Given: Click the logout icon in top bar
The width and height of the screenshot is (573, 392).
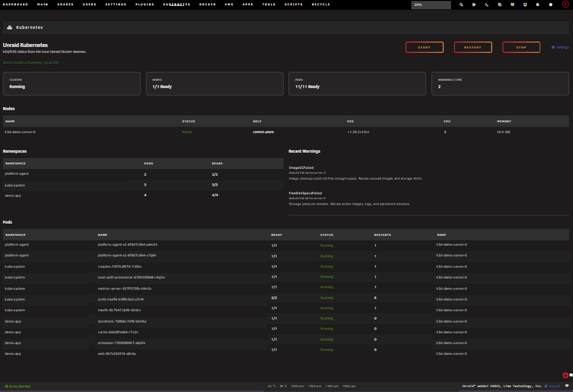Looking at the screenshot, I should (474, 5).
